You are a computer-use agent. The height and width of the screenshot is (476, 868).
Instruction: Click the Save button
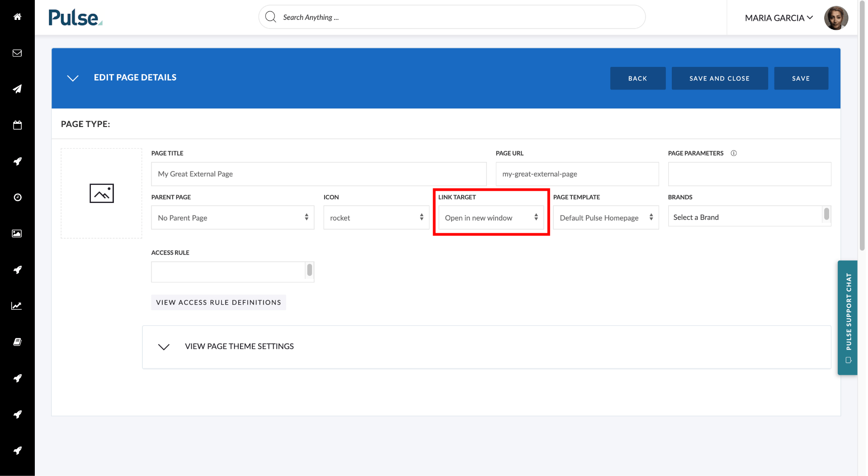pyautogui.click(x=801, y=78)
